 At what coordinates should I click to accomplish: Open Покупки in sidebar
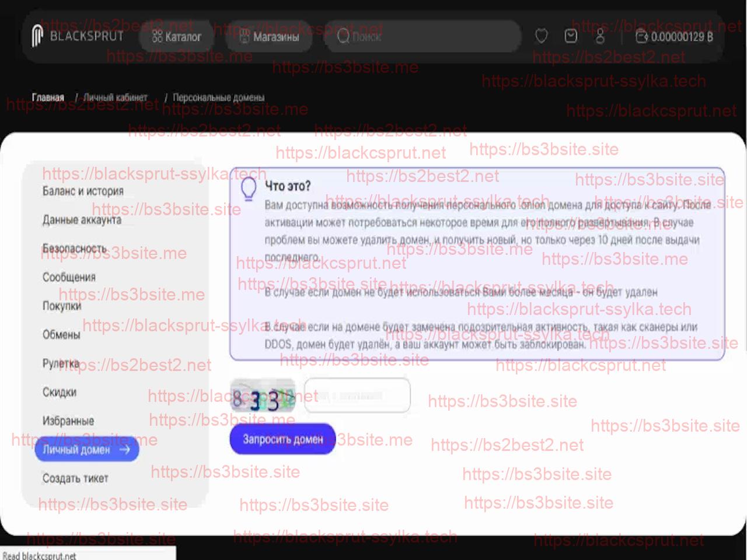[x=62, y=306]
